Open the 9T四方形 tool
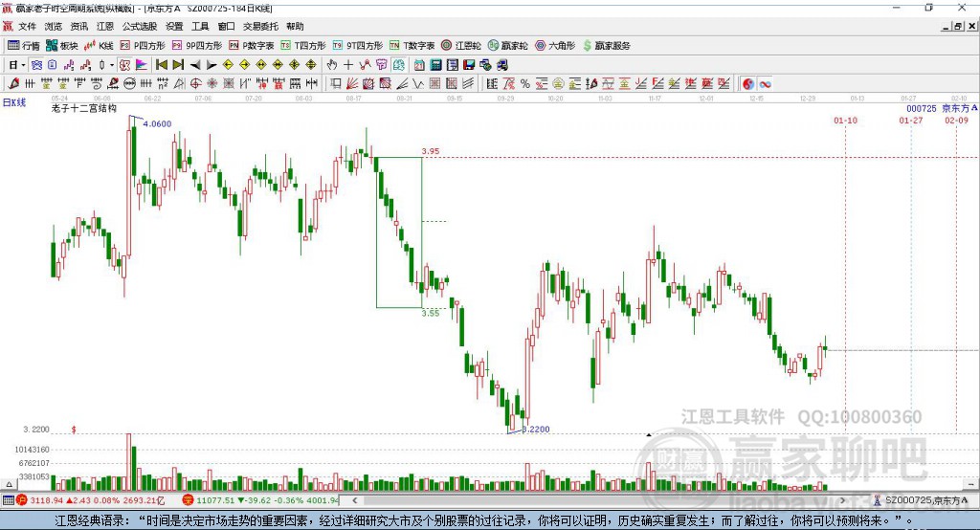 click(x=358, y=46)
